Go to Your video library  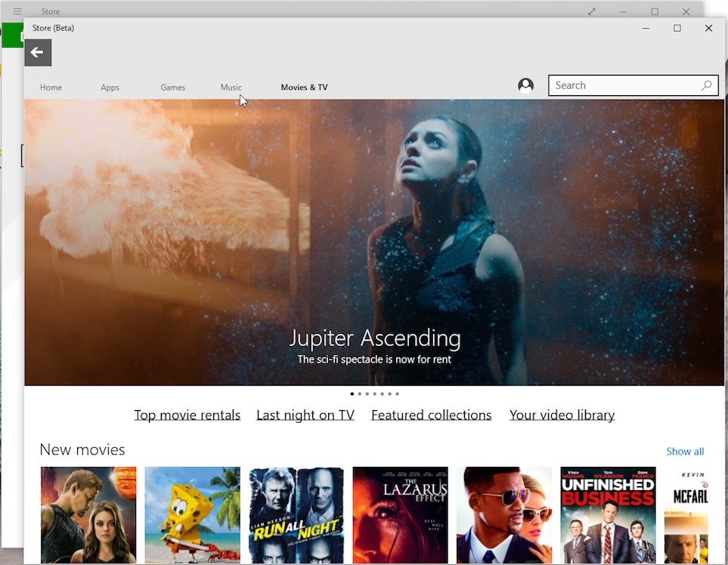(562, 415)
